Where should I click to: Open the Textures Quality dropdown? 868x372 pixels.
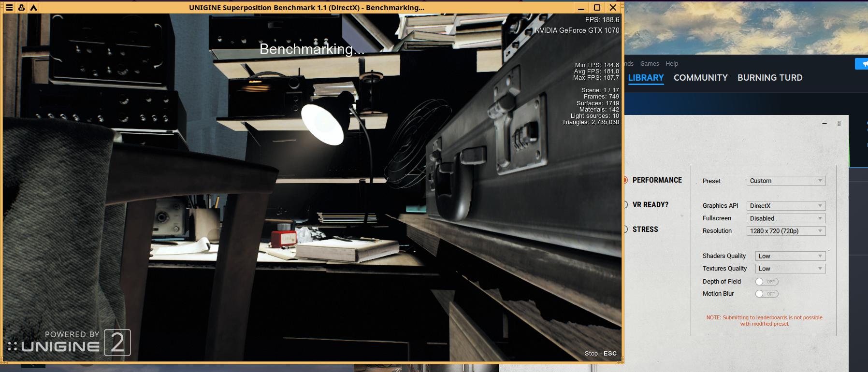[x=790, y=269]
